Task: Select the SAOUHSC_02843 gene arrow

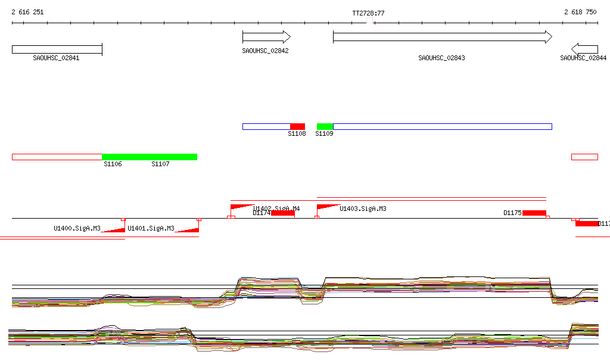Action: tap(441, 37)
